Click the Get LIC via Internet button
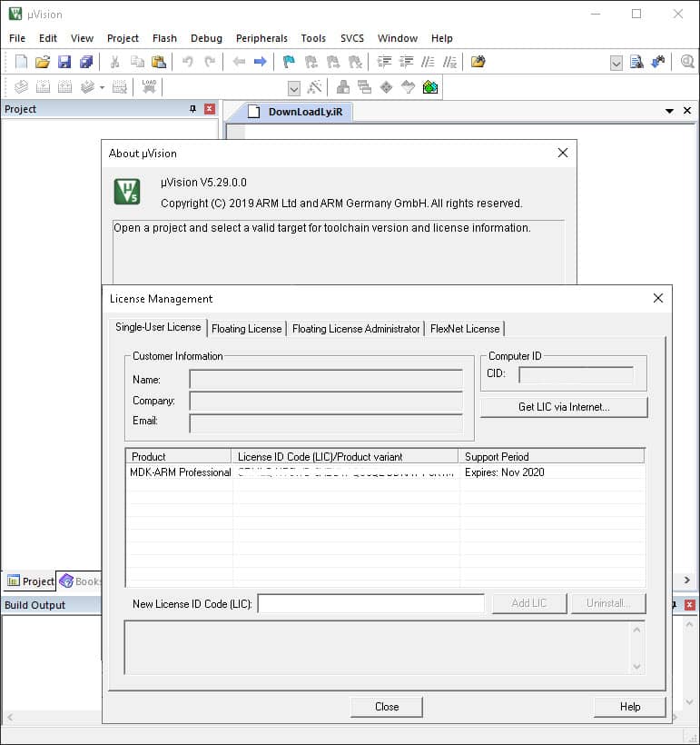 (x=564, y=407)
